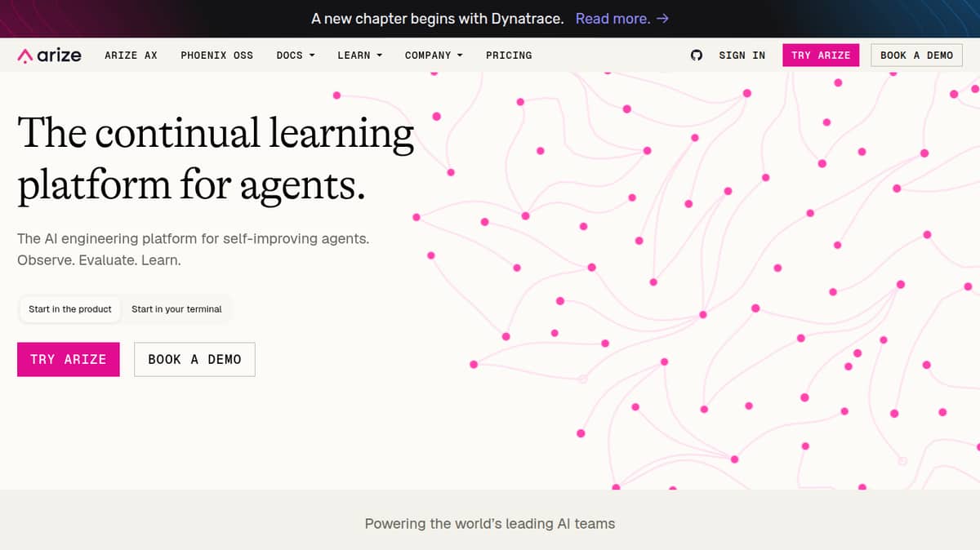
Task: Click 'Powering the world's leading AI teams'
Action: [490, 523]
